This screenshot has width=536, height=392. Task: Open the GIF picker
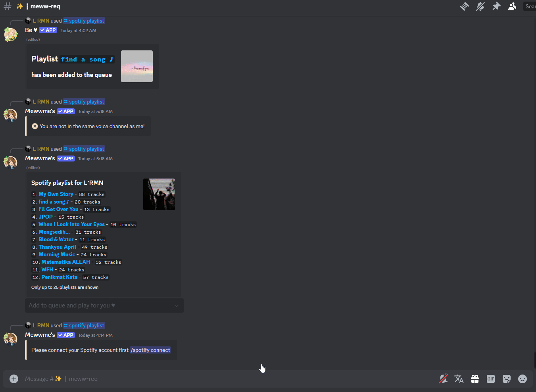[x=490, y=379]
